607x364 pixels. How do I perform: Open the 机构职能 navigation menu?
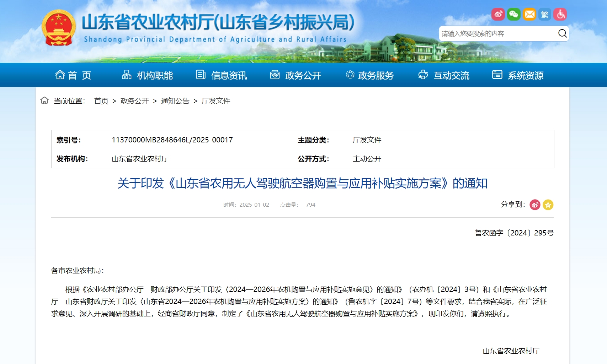[147, 75]
